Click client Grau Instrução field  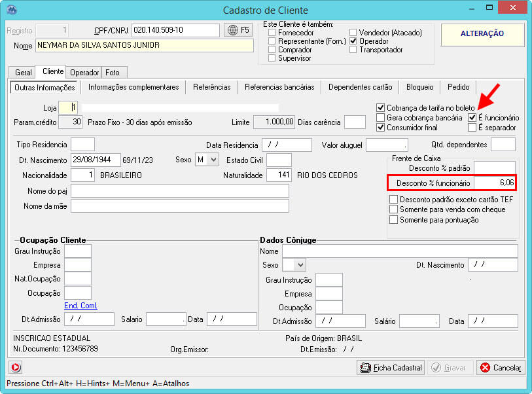click(x=78, y=251)
